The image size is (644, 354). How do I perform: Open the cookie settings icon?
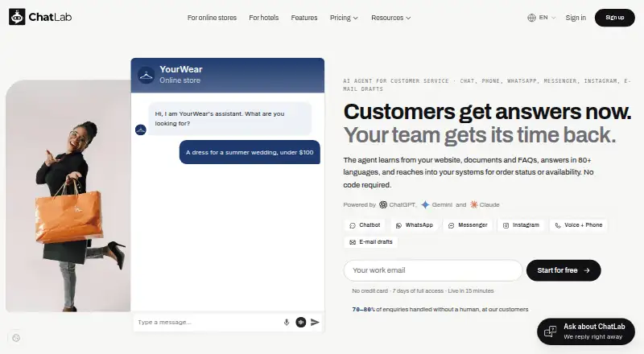tap(16, 338)
